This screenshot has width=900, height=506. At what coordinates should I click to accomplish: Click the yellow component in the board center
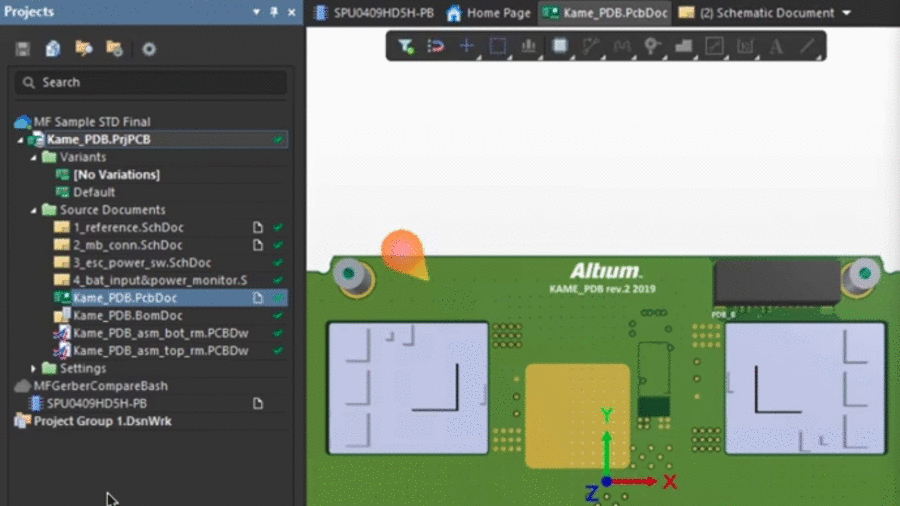pyautogui.click(x=577, y=415)
